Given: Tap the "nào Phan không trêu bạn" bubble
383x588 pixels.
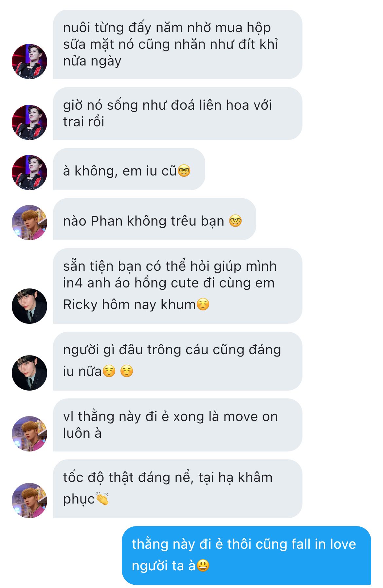Looking at the screenshot, I should point(155,219).
